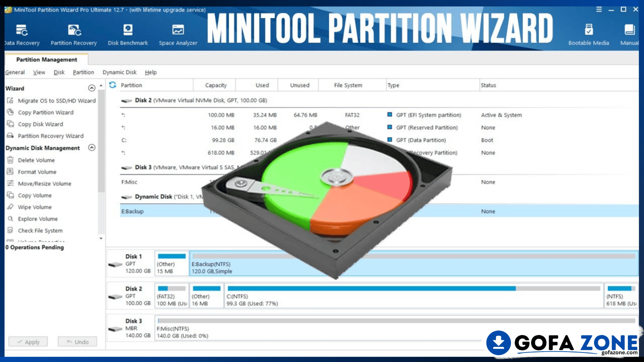The image size is (644, 362).
Task: Select the E:Backup partition row
Action: pyautogui.click(x=379, y=211)
